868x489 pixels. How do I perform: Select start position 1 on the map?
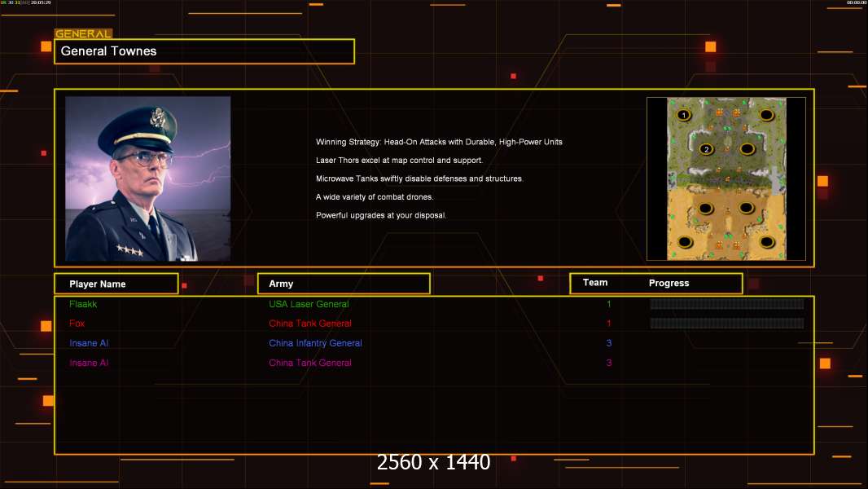coord(684,115)
